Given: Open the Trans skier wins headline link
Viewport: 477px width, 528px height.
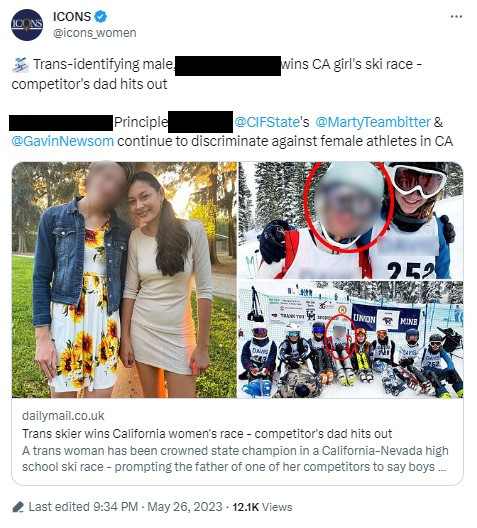Looking at the screenshot, I should pos(207,434).
